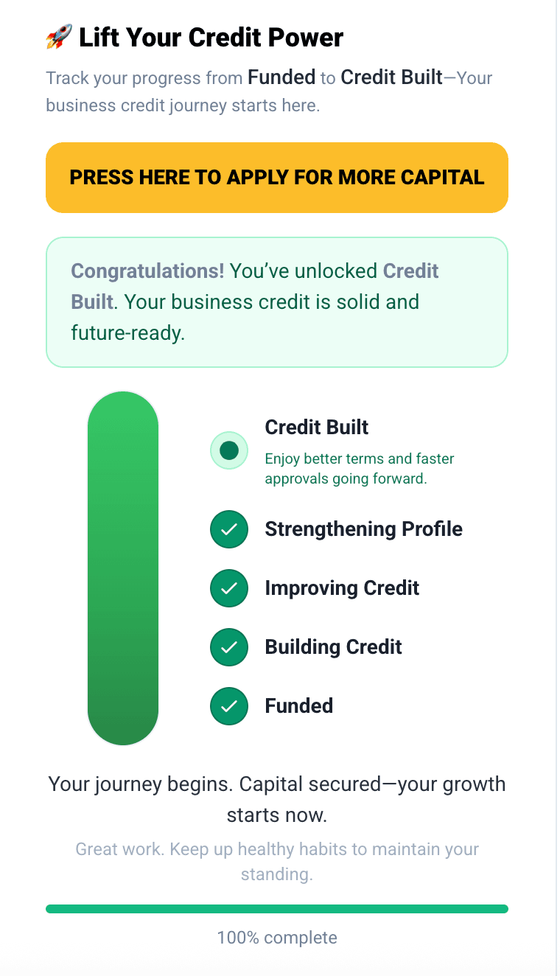Click the 100% complete link text
560x976 pixels.
click(x=277, y=937)
